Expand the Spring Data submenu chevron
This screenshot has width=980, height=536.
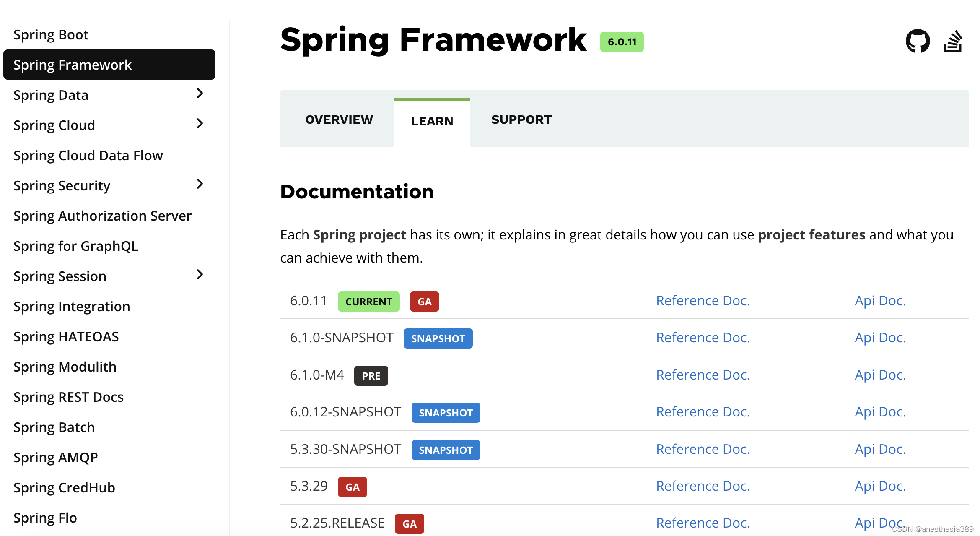[200, 94]
